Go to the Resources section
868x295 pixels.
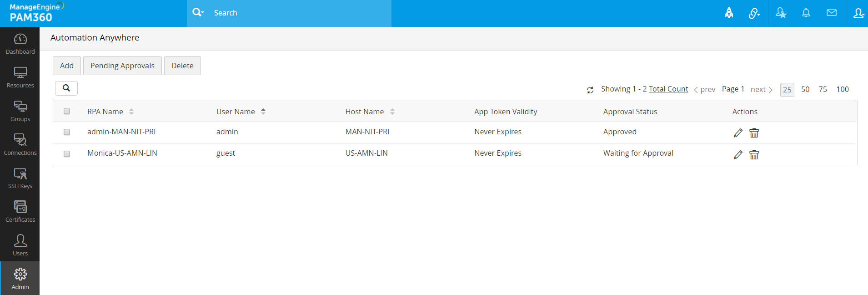20,78
